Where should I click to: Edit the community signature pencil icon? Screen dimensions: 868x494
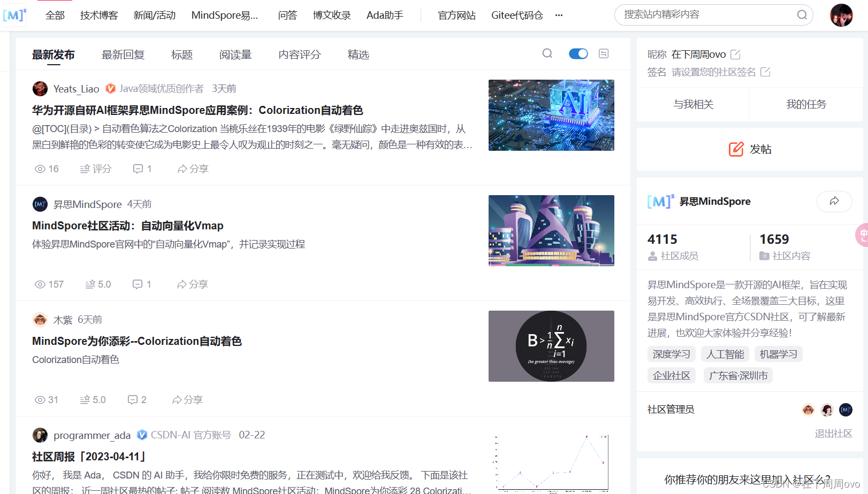point(765,72)
